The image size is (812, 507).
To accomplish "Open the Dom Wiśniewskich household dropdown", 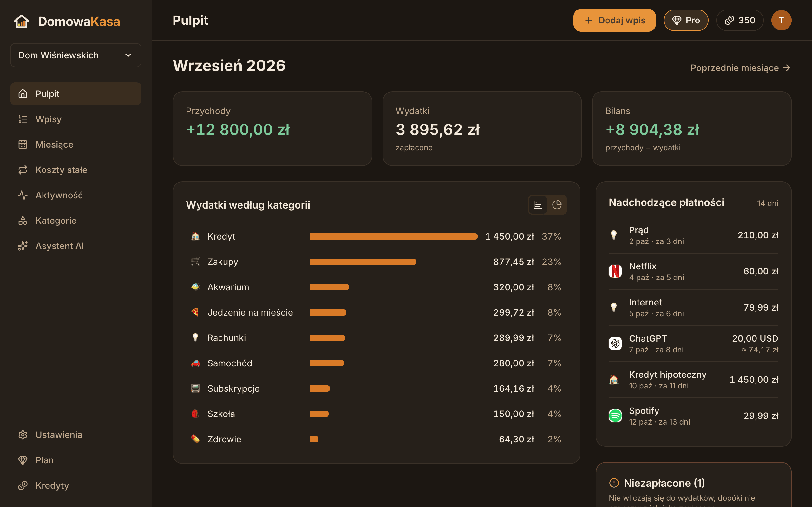I will tap(75, 55).
